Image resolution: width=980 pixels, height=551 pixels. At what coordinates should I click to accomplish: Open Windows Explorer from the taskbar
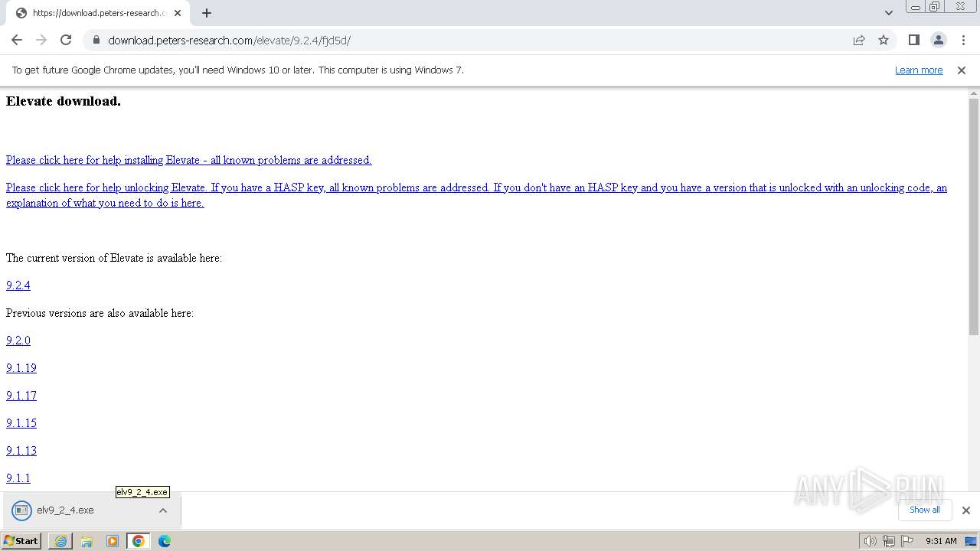click(x=87, y=541)
